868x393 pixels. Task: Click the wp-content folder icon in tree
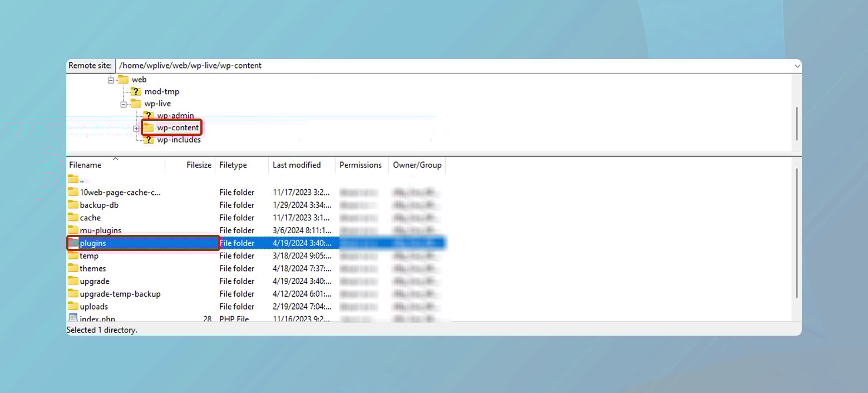[149, 128]
